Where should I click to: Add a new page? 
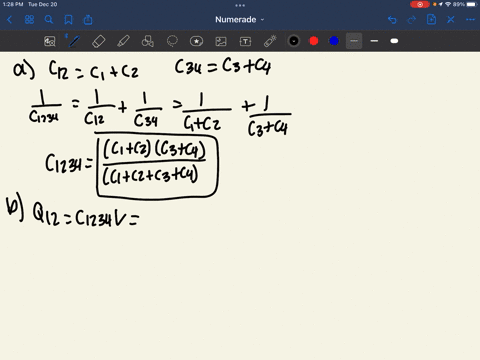pos(431,20)
